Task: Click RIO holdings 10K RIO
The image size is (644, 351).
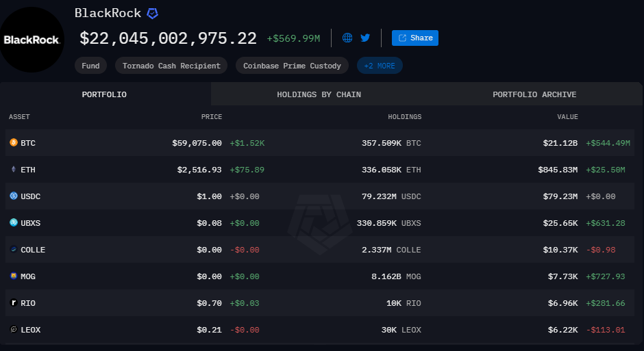Action: [404, 303]
